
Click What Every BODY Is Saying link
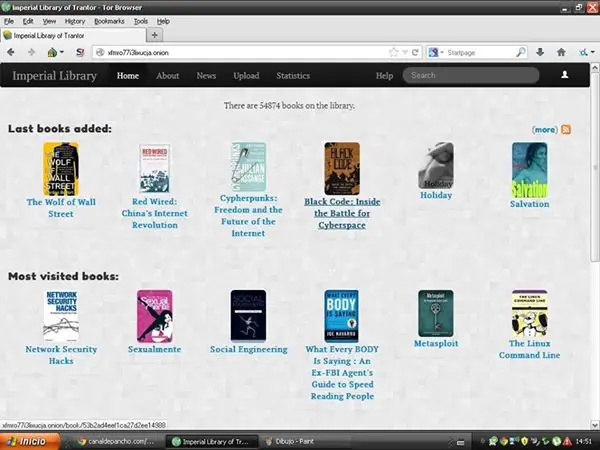click(342, 372)
